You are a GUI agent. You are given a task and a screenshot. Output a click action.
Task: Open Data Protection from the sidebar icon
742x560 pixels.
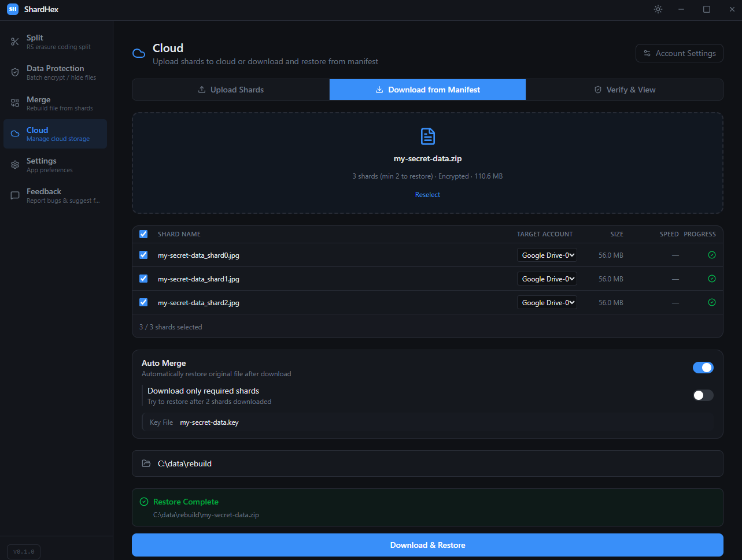click(x=14, y=72)
